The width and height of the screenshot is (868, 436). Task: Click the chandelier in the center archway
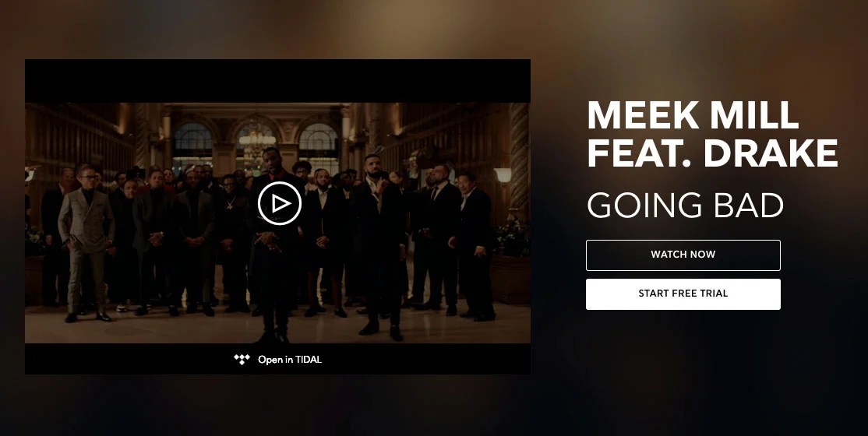click(256, 146)
